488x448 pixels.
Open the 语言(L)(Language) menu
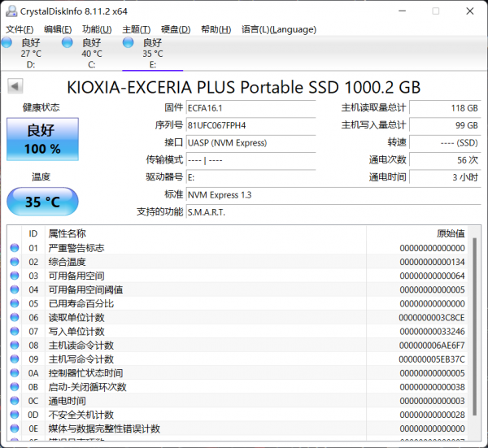[x=278, y=29]
